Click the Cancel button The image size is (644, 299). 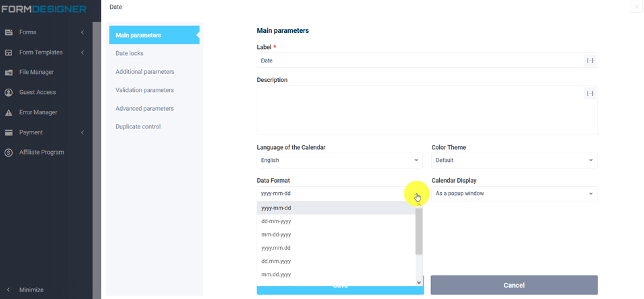click(514, 285)
